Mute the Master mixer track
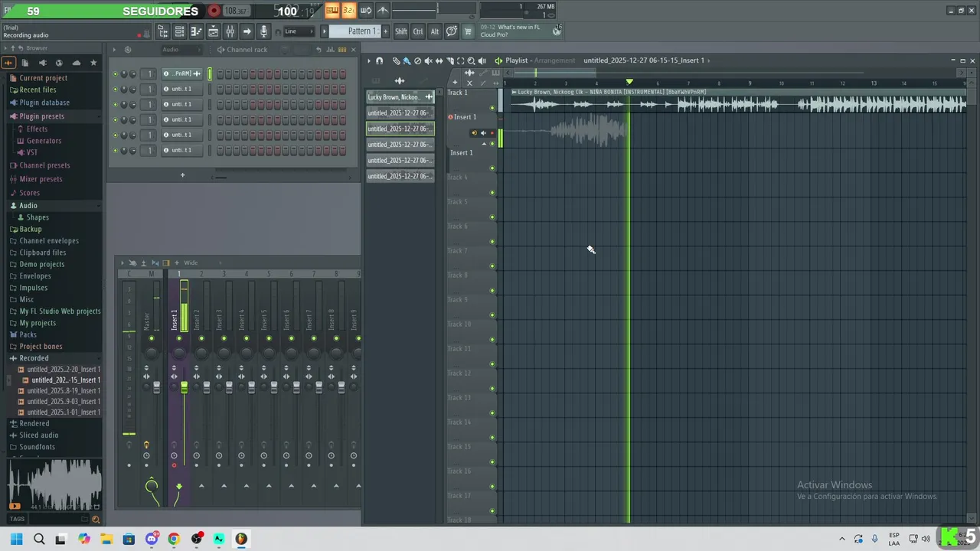Viewport: 980px width, 551px height. pos(152,338)
